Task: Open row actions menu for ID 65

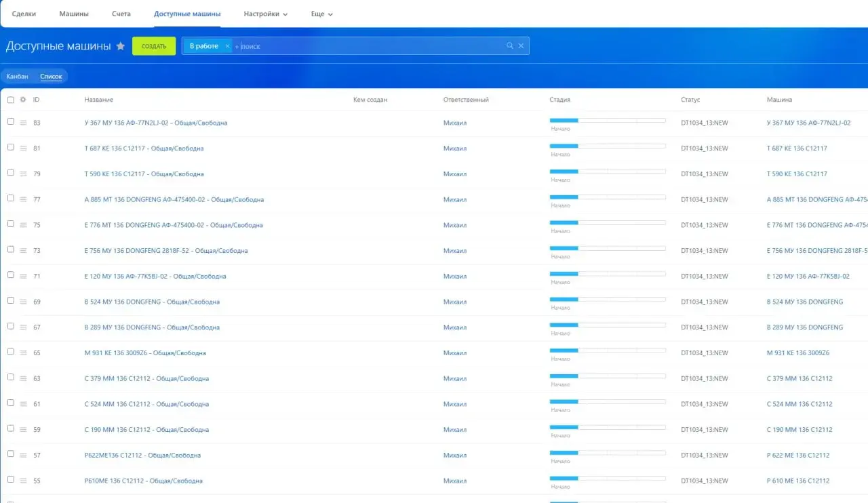Action: coord(23,353)
